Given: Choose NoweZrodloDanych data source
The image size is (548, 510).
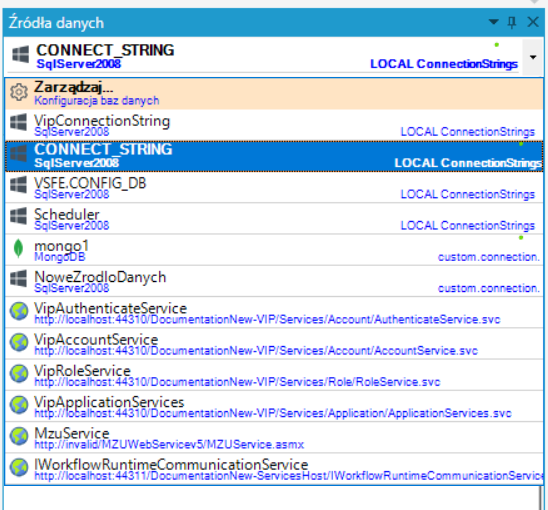Looking at the screenshot, I should (x=274, y=281).
